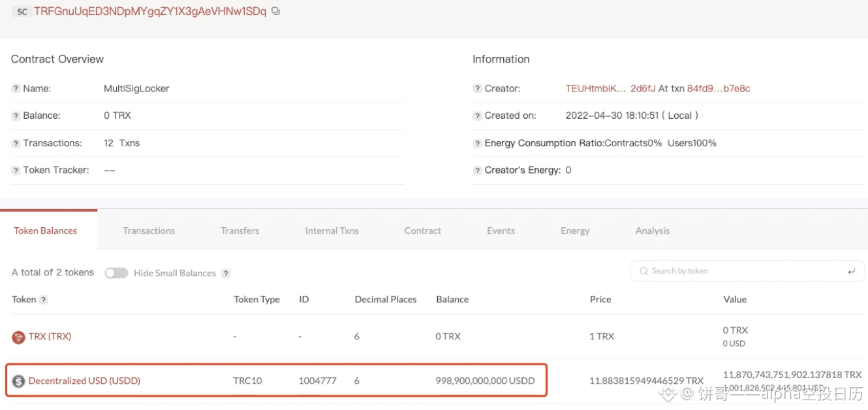
Task: Click the Value column header
Action: (x=735, y=300)
